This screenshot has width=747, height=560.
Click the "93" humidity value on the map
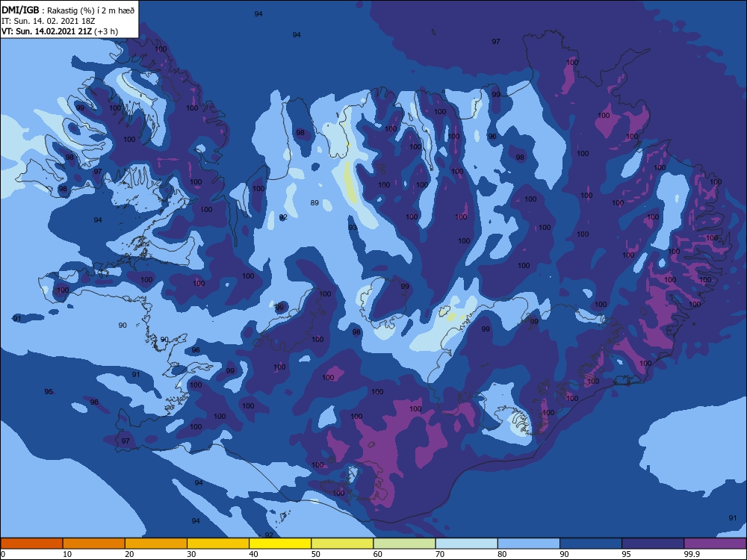tap(353, 228)
